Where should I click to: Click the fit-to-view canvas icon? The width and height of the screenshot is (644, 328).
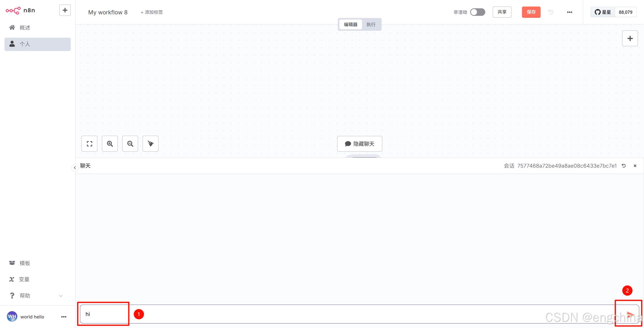(x=89, y=144)
